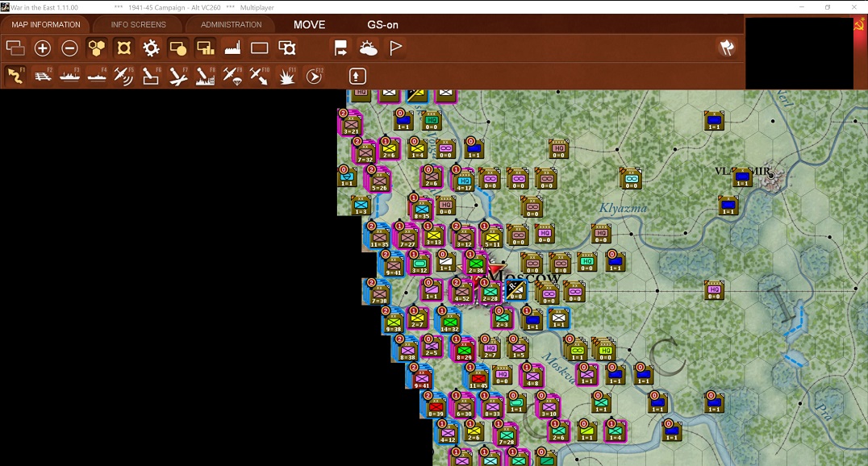Click the flag swap icon at right
Viewport: 868px width, 466px height.
[727, 48]
